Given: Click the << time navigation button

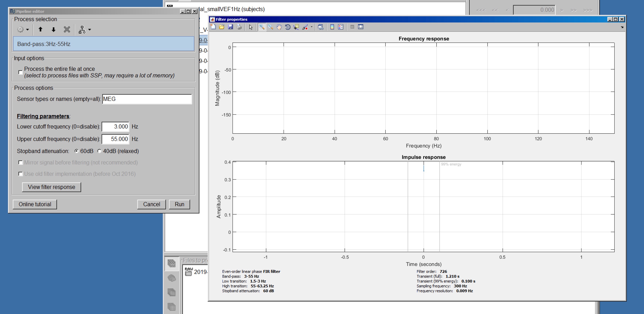Looking at the screenshot, I should tap(495, 10).
